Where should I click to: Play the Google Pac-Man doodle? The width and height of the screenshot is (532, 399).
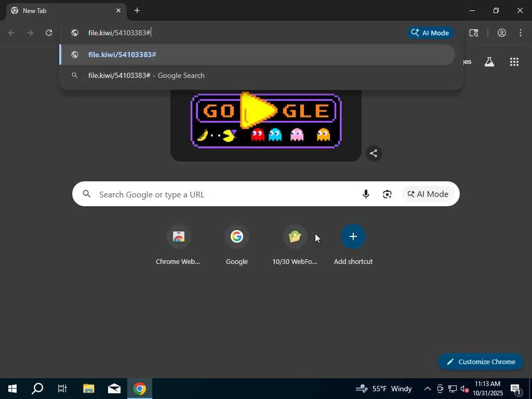[x=259, y=110]
